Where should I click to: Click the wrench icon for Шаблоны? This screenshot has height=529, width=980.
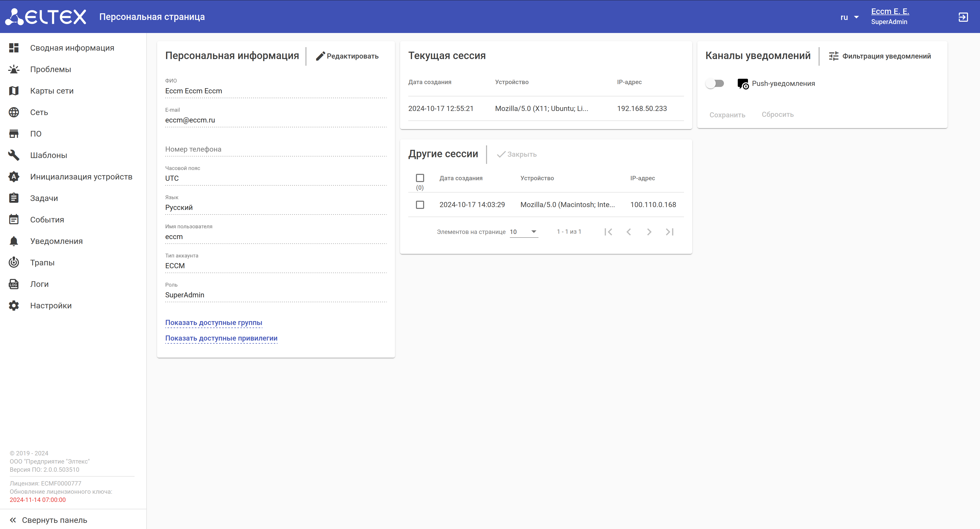click(14, 155)
